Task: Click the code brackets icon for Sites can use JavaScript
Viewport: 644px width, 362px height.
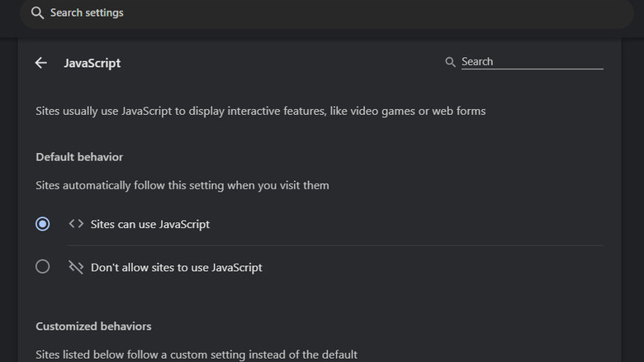Action: pos(76,224)
